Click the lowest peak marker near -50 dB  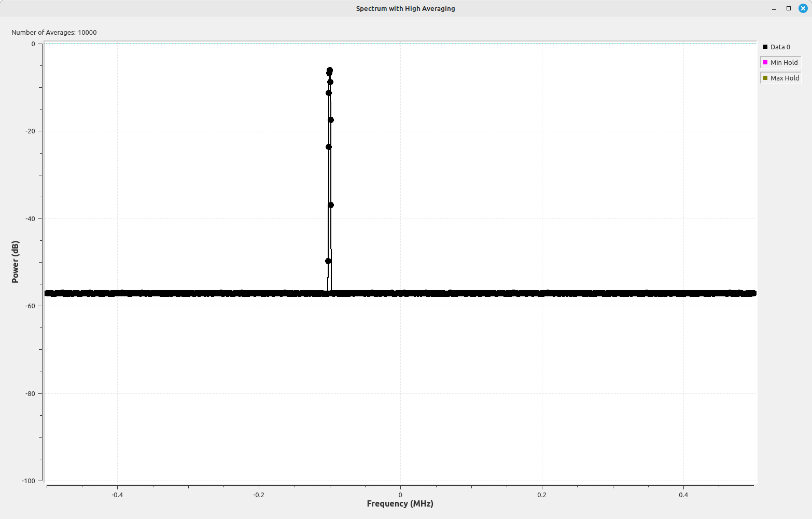328,261
